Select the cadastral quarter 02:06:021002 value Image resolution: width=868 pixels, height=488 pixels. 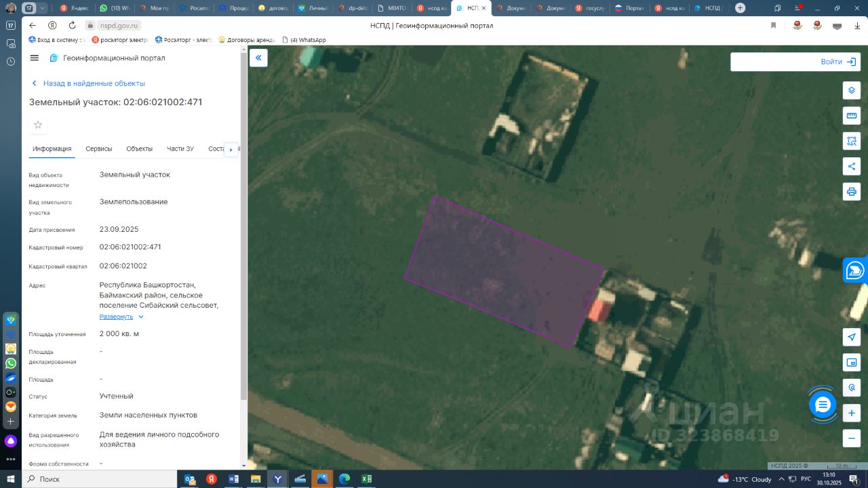pos(123,266)
